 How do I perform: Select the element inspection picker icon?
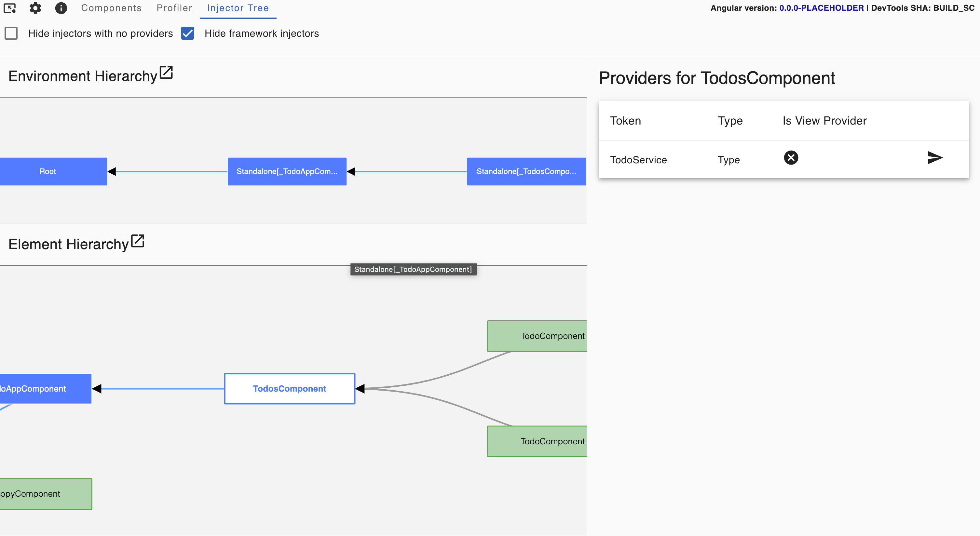click(x=10, y=8)
